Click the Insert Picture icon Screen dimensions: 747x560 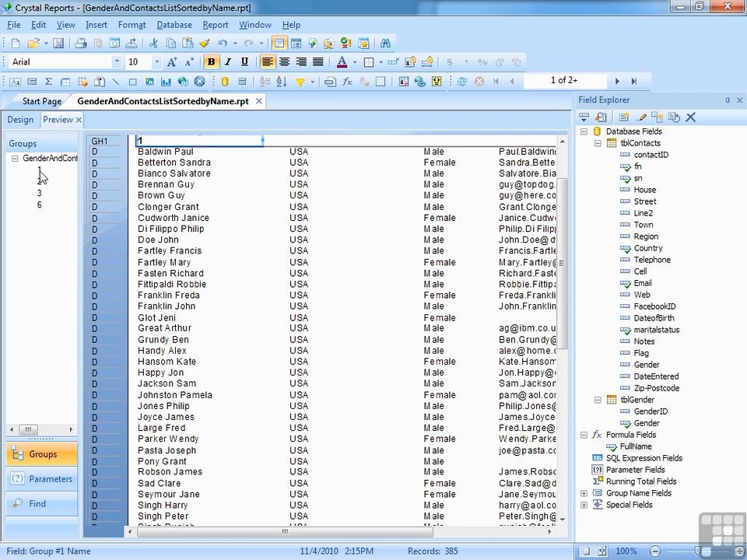coord(149,82)
